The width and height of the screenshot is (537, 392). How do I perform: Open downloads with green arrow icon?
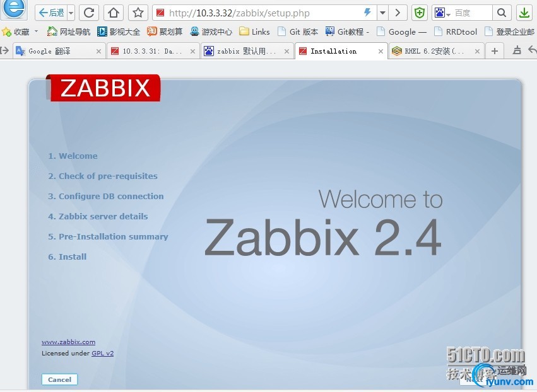click(x=524, y=13)
